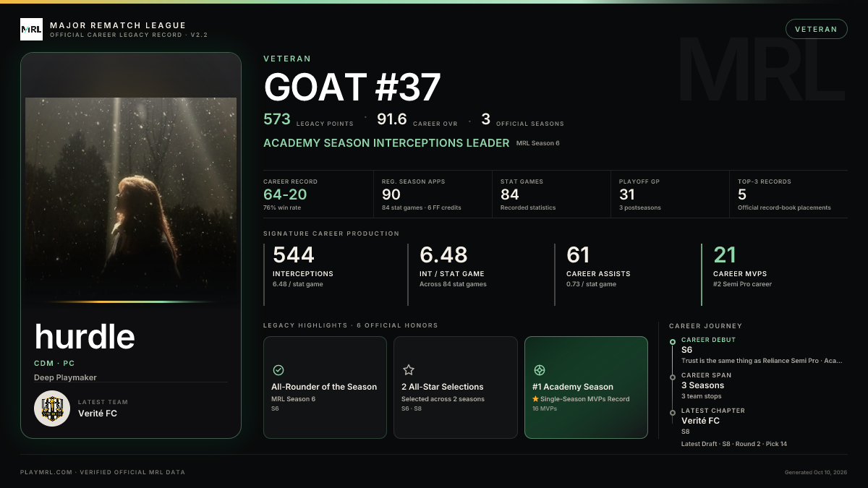Click the checkmark icon on All-Rounder card
Screen dimensions: 868x488
278,370
